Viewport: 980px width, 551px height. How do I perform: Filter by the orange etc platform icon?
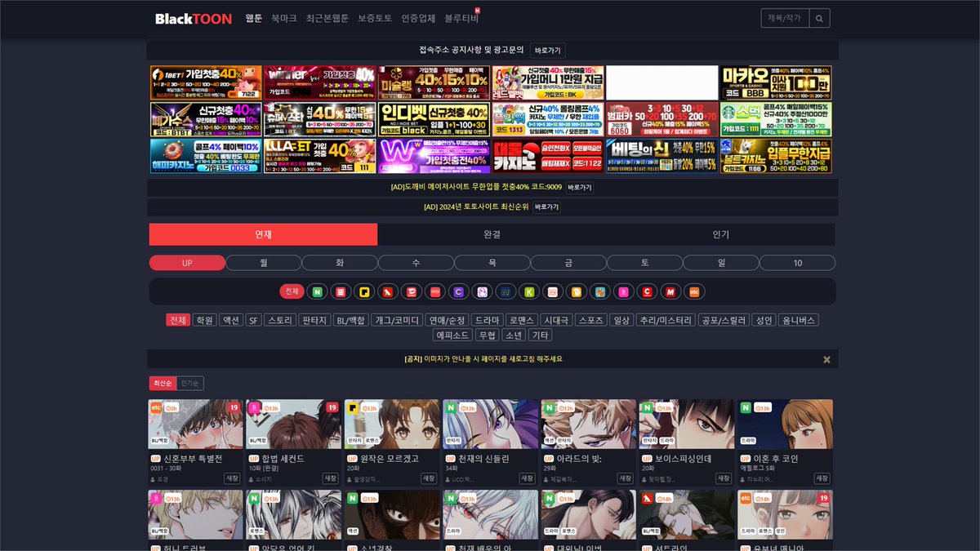pos(694,291)
